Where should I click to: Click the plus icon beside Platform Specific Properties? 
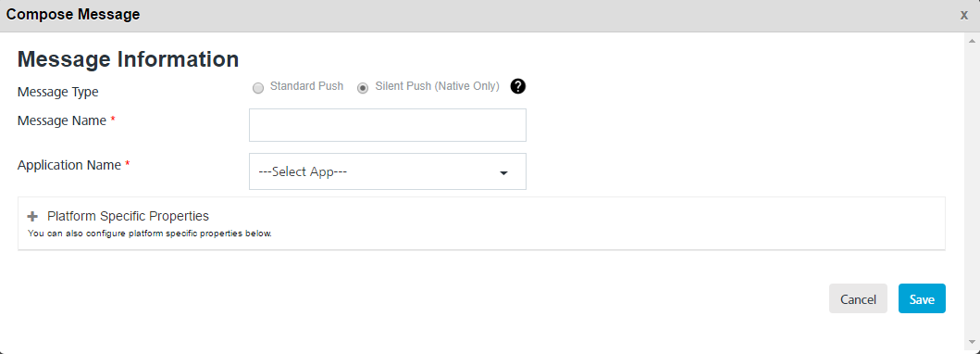[x=32, y=217]
